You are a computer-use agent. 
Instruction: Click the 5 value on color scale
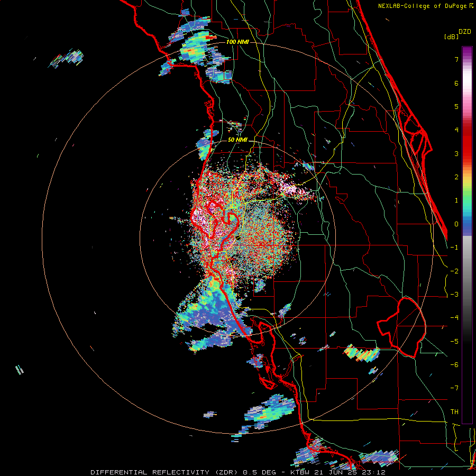click(x=456, y=106)
